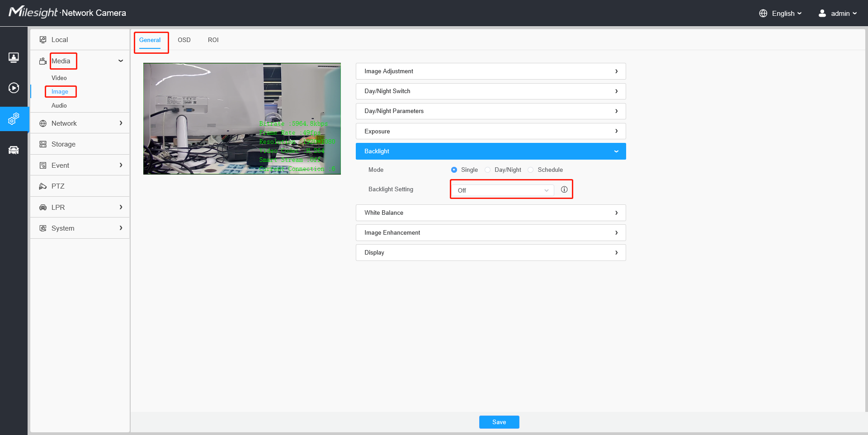
Task: Select the Single mode radio button
Action: (454, 170)
